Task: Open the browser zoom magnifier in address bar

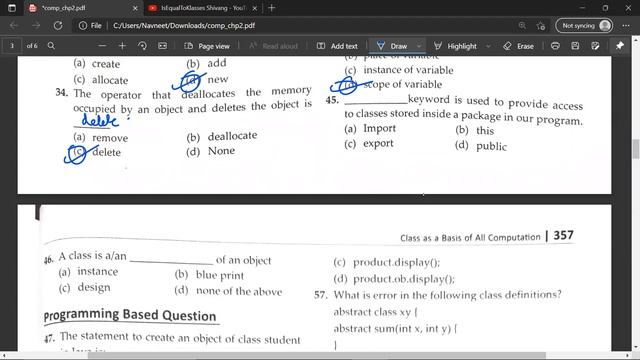Action: [522, 25]
